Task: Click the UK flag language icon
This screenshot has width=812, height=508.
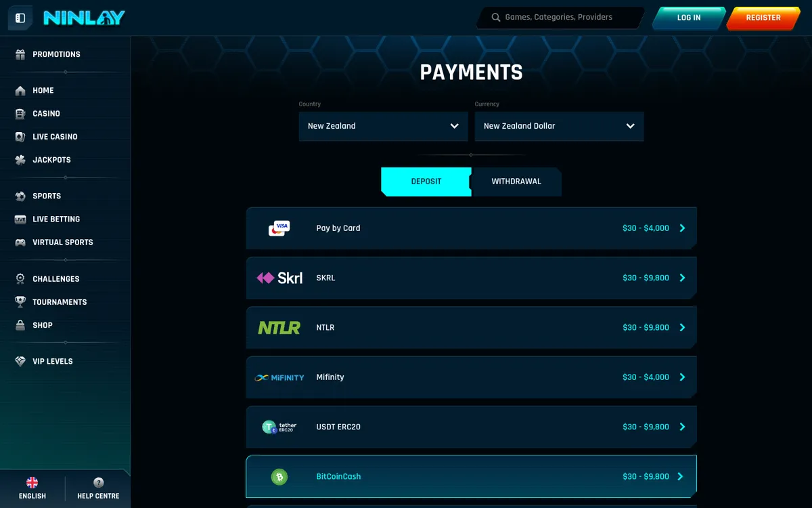Action: (x=32, y=483)
